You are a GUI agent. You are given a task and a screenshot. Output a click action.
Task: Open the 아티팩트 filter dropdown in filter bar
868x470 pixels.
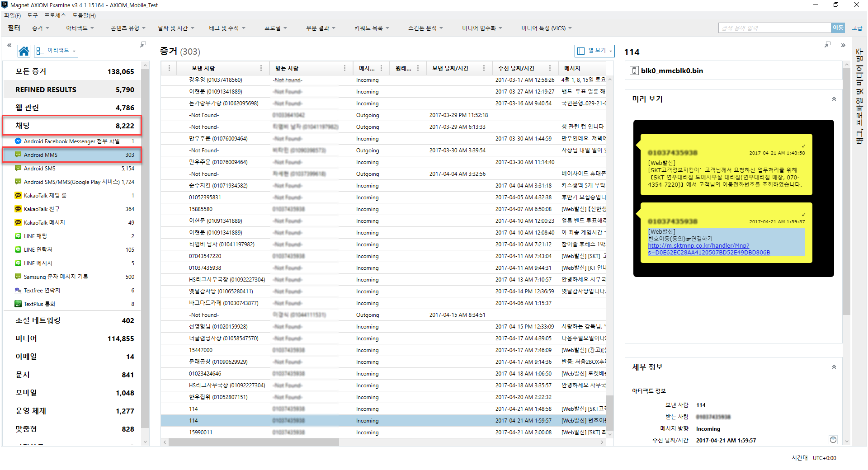80,28
